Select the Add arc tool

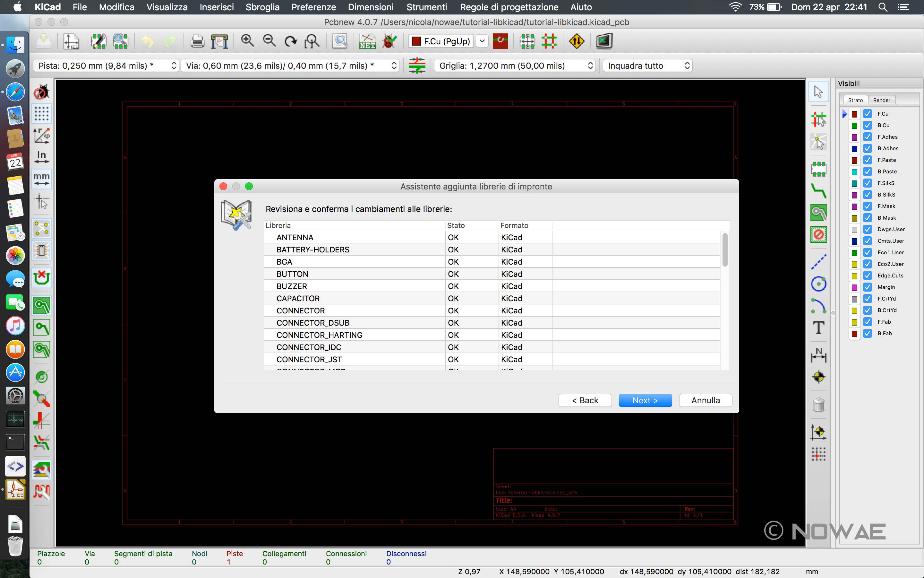pos(818,306)
